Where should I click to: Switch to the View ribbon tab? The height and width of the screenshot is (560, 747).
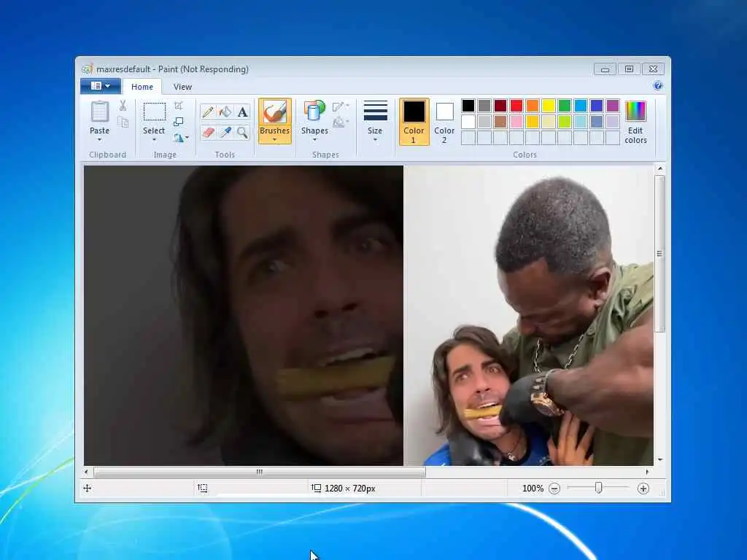(182, 87)
